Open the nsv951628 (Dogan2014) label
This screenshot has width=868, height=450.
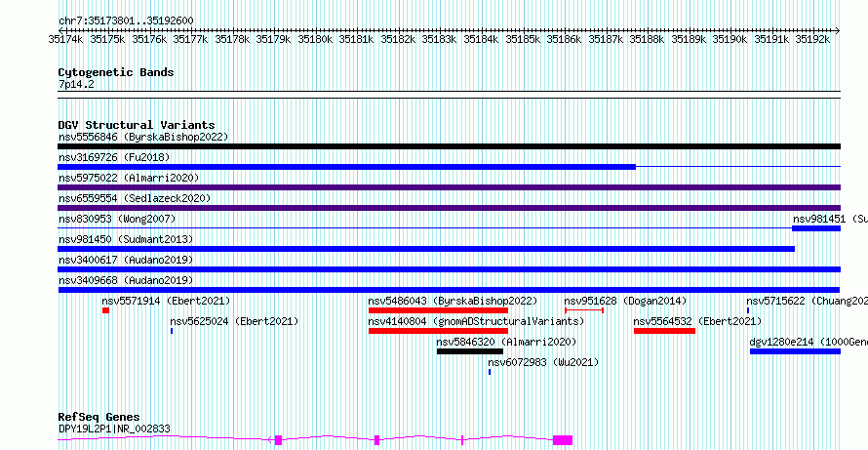click(625, 301)
